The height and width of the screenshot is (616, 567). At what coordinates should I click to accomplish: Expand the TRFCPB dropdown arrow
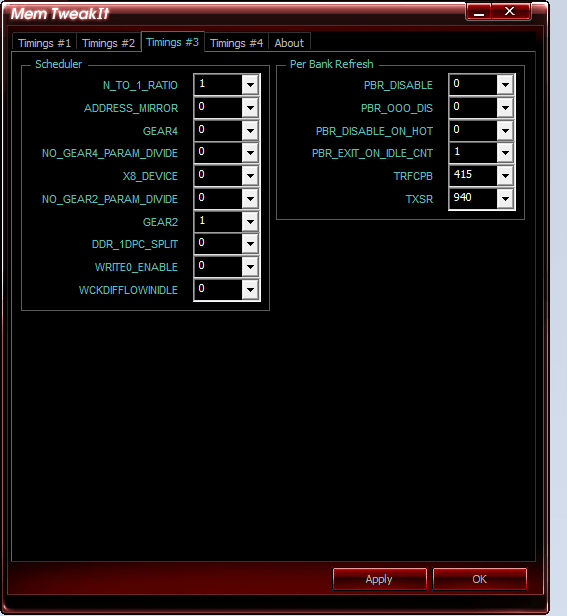[505, 176]
